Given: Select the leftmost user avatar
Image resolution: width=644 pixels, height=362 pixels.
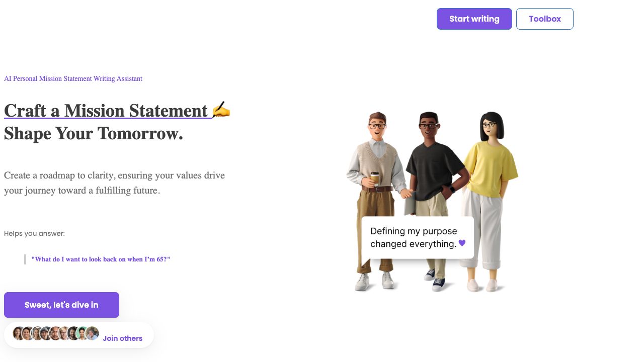Looking at the screenshot, I should click(x=19, y=333).
